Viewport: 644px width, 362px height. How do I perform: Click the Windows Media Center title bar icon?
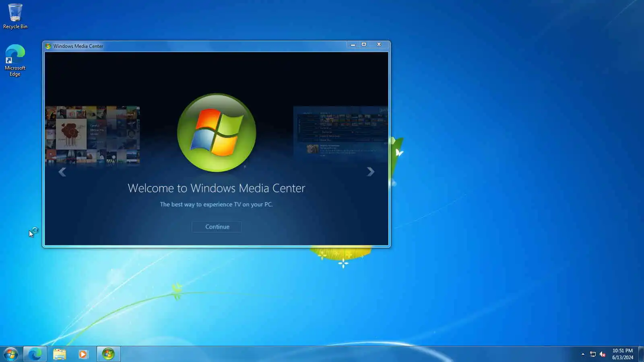tap(48, 46)
